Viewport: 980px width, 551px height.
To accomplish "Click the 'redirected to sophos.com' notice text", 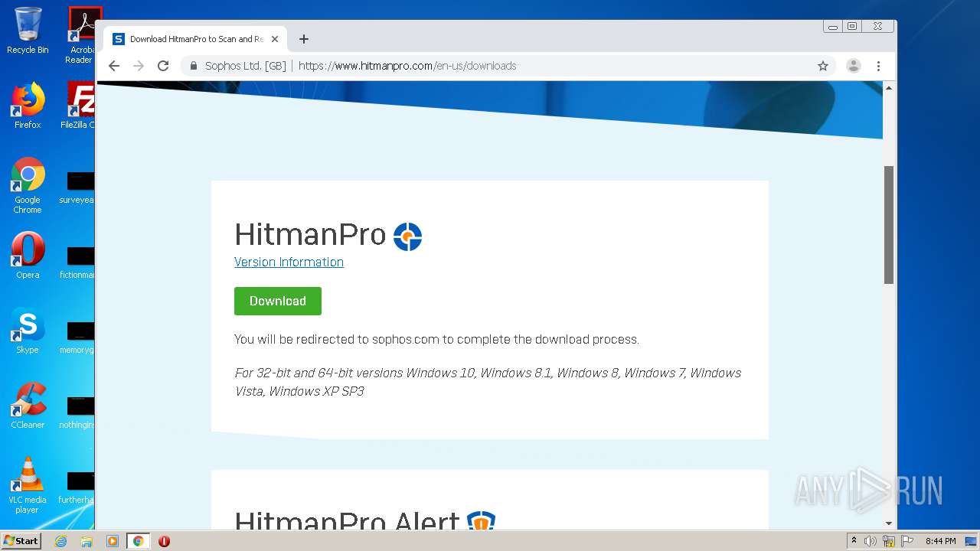I will pos(436,339).
